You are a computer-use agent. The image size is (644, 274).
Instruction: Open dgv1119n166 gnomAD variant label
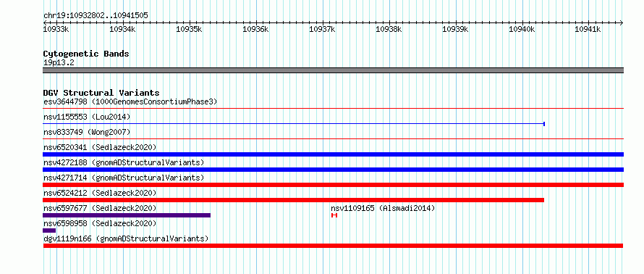click(126, 238)
